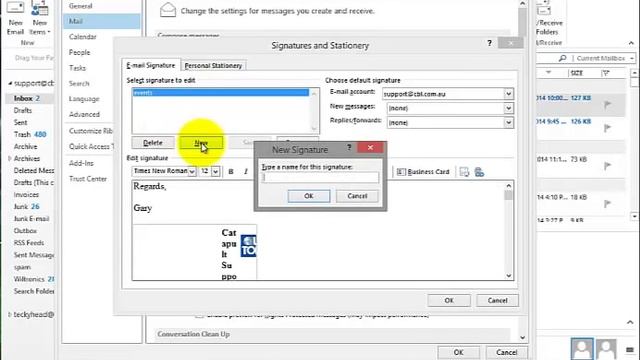Open the Outbox folder
Viewport: 640px width, 360px height.
25,231
